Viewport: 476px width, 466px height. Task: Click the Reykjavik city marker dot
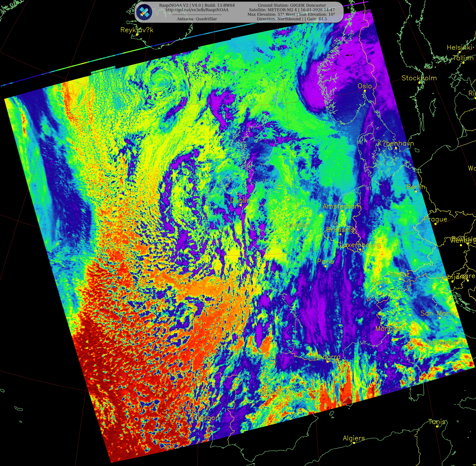[137, 34]
